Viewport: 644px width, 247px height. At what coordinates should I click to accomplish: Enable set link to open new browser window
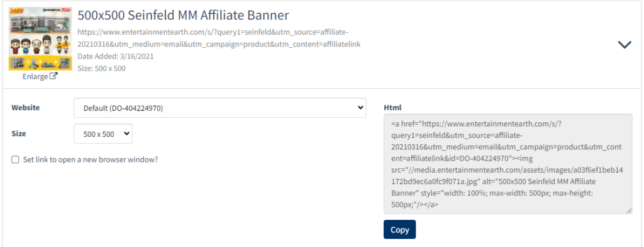[x=15, y=159]
